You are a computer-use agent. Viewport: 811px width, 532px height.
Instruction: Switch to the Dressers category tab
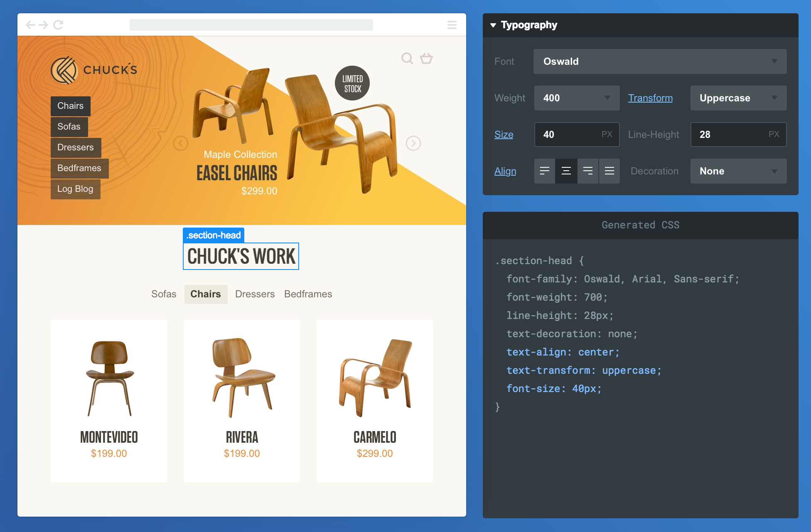pyautogui.click(x=255, y=294)
